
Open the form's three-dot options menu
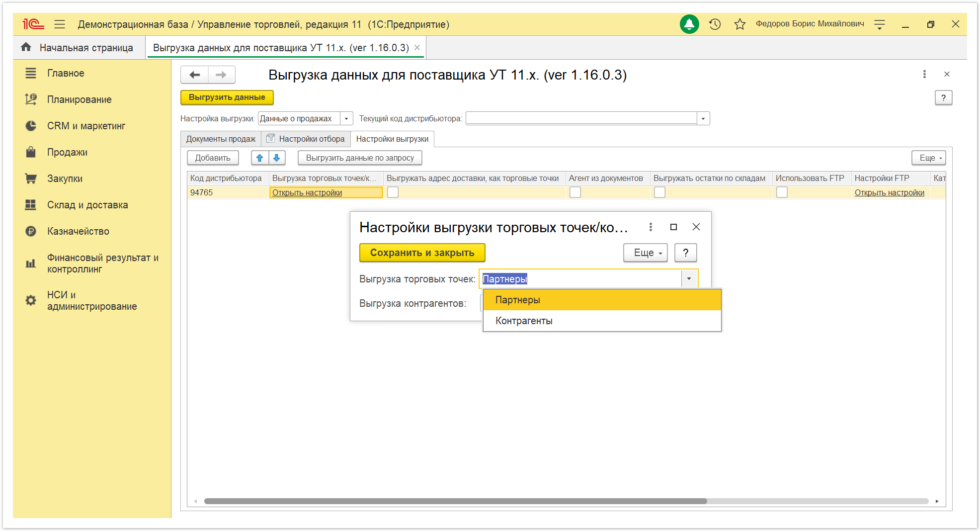point(924,74)
